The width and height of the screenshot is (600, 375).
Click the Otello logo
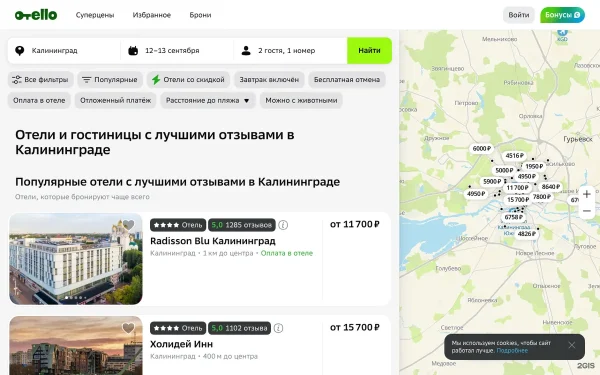36,15
